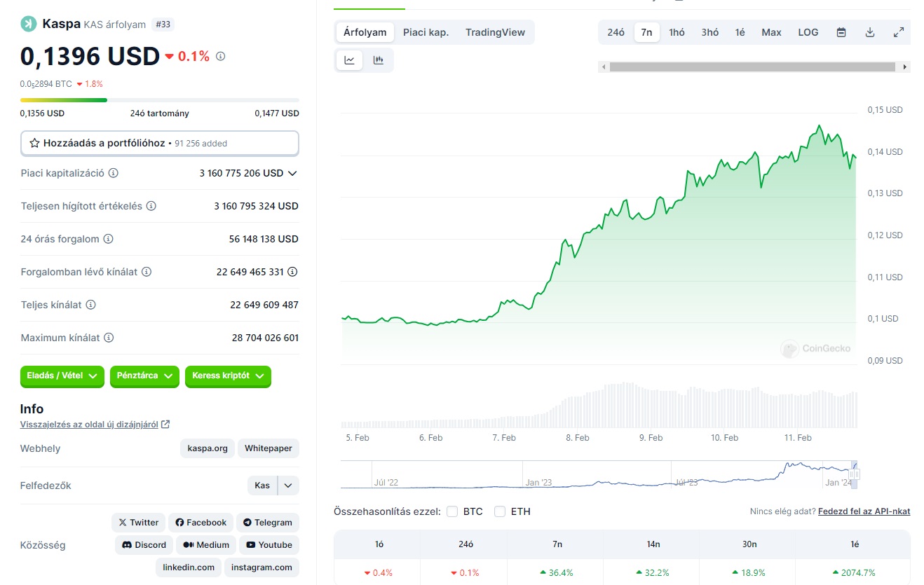Download the chart data
Screen dimensions: 924x585
point(870,32)
